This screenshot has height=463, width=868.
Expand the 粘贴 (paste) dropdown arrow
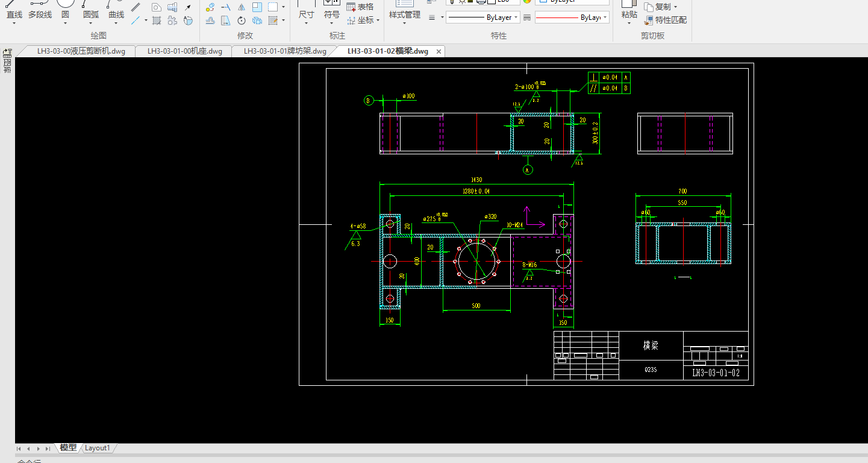pyautogui.click(x=629, y=23)
